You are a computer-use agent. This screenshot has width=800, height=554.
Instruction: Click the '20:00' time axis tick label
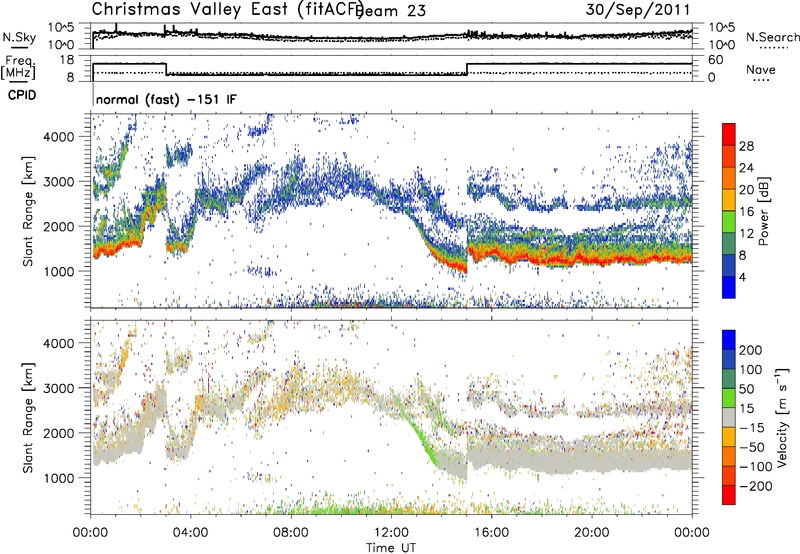tap(591, 533)
